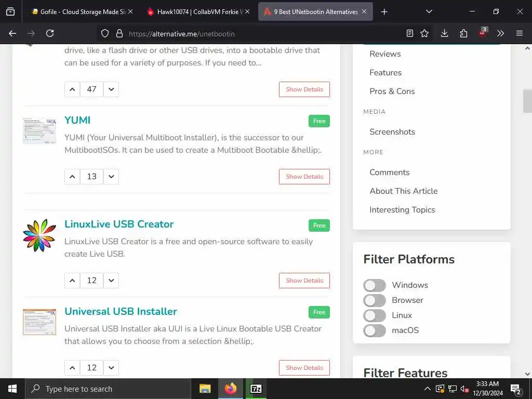
Task: Open Firefox View icon
Action: pyautogui.click(x=10, y=12)
